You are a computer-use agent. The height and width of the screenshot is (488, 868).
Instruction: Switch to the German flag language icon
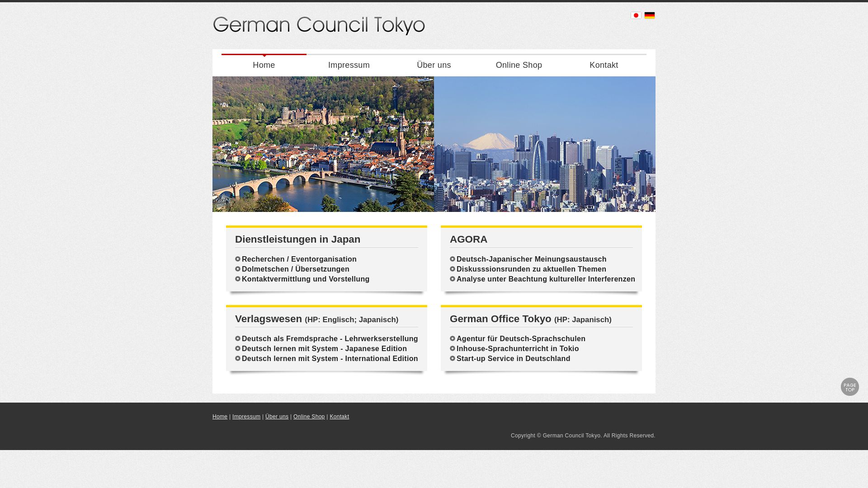[x=650, y=15]
